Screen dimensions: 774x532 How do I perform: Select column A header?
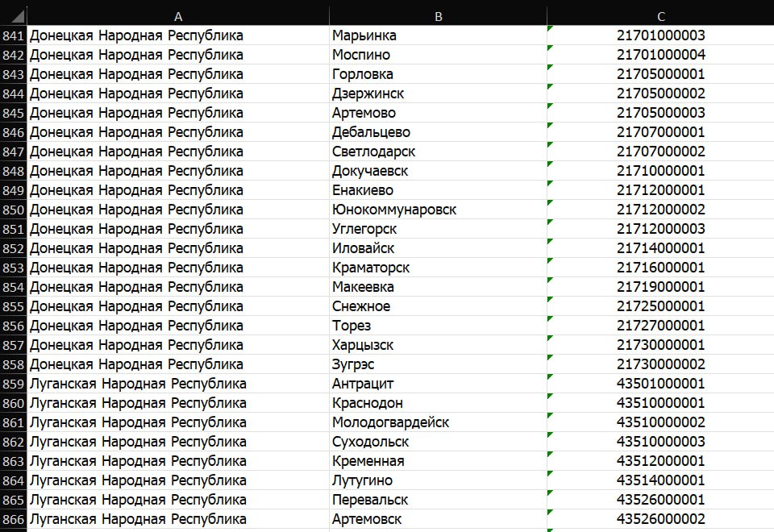coord(178,16)
